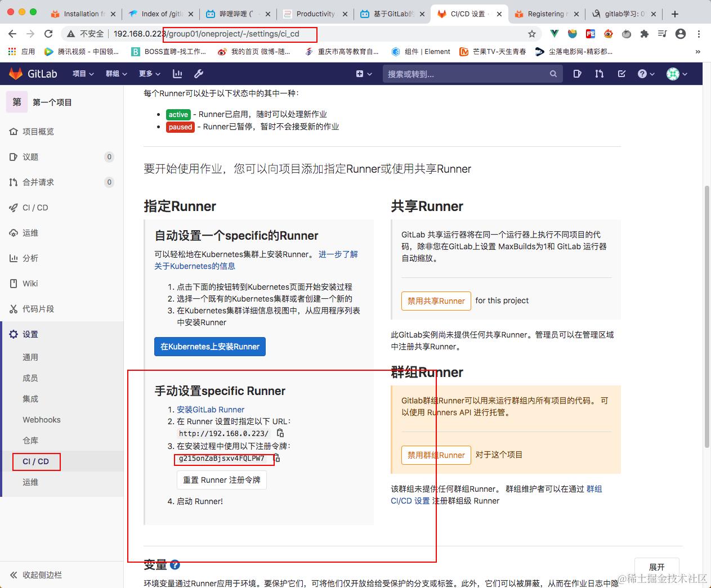Viewport: 711px width, 588px height.
Task: Open the 安装GitLab Runner link
Action: click(x=210, y=409)
